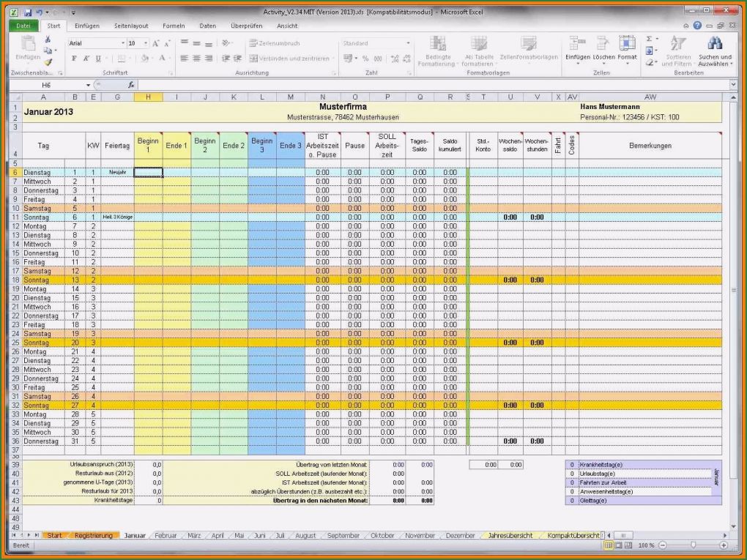Toggle italic formatting
This screenshot has height=560, width=747.
(86, 58)
